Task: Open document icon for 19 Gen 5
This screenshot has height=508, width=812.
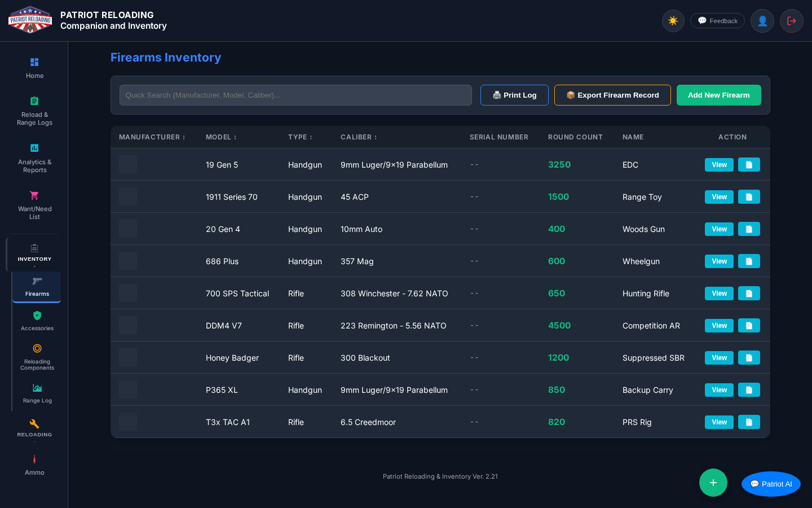Action: [x=749, y=165]
